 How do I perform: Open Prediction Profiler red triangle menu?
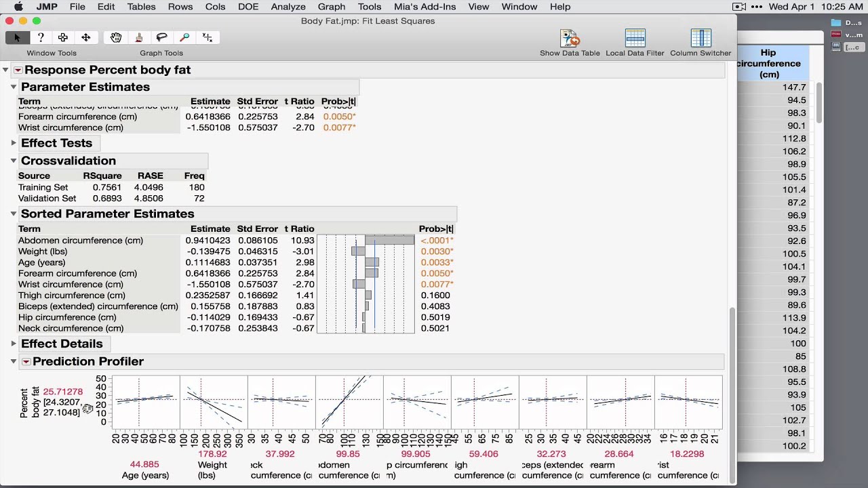pos(26,361)
